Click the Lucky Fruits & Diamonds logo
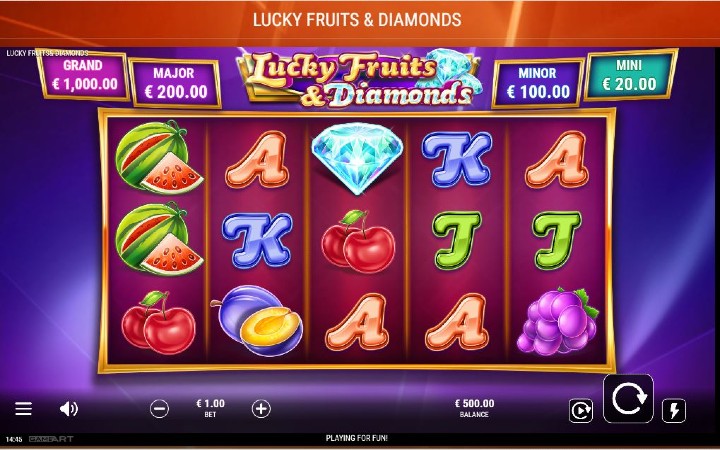 tap(358, 78)
